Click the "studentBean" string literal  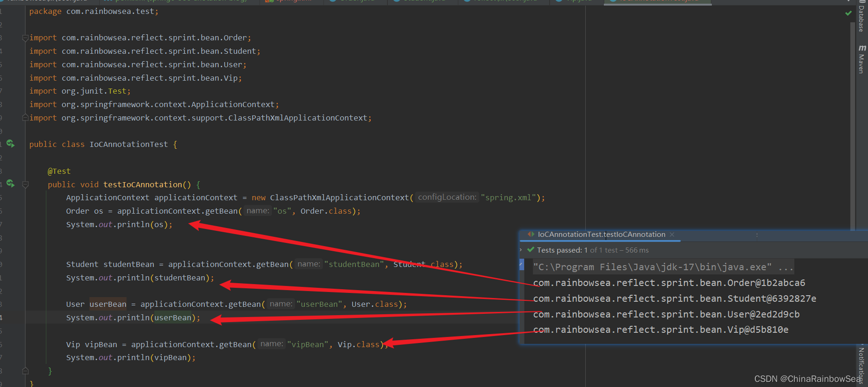(x=354, y=264)
